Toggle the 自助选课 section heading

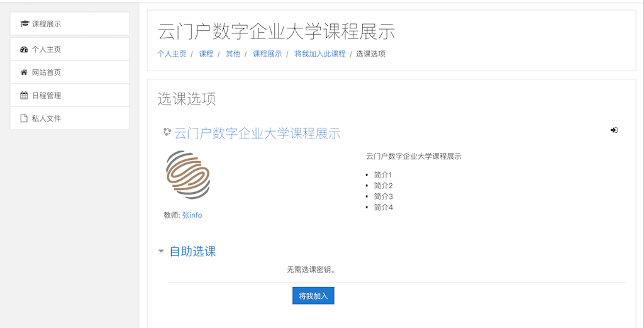tap(192, 251)
